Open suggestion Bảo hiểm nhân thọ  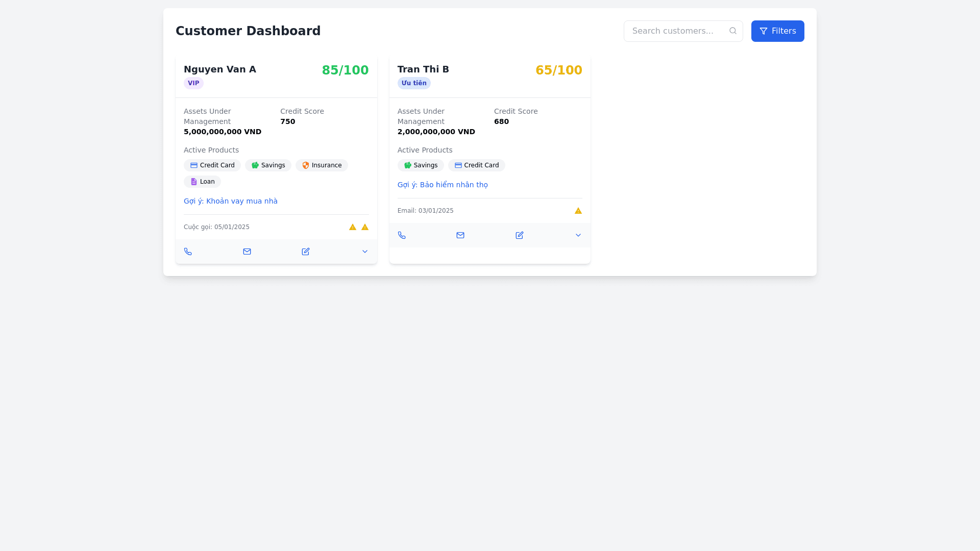click(443, 185)
